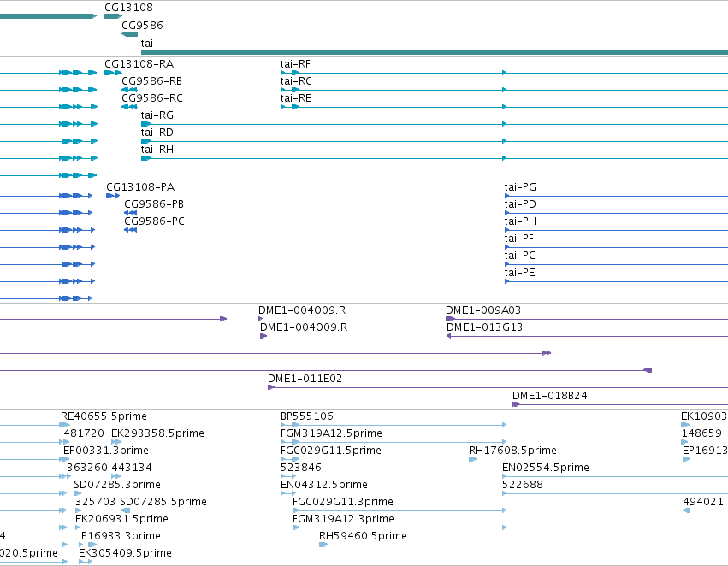The width and height of the screenshot is (728, 566).
Task: Click the CG9586-PB protein label
Action: click(154, 204)
